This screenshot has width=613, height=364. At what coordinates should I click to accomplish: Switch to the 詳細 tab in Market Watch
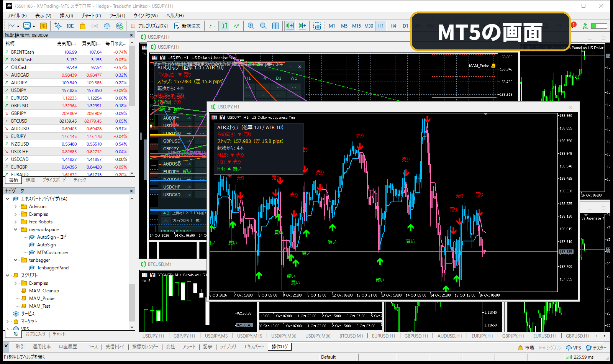pos(30,180)
